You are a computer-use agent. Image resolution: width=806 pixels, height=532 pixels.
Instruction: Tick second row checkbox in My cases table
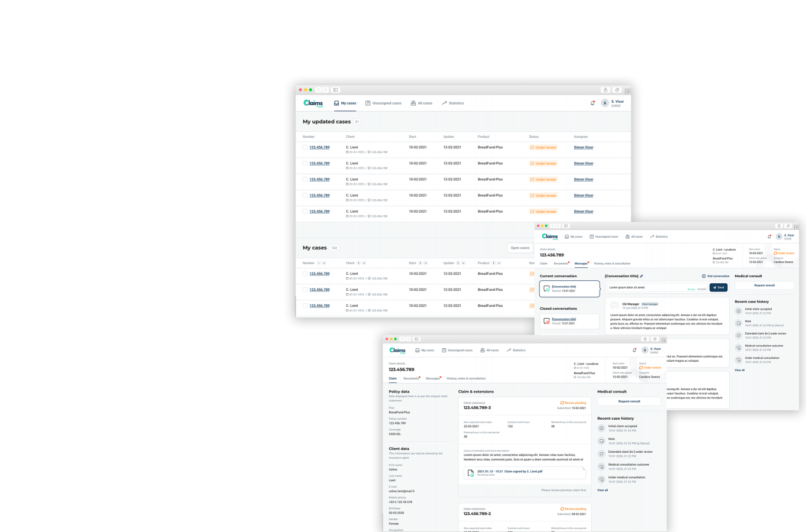305,290
